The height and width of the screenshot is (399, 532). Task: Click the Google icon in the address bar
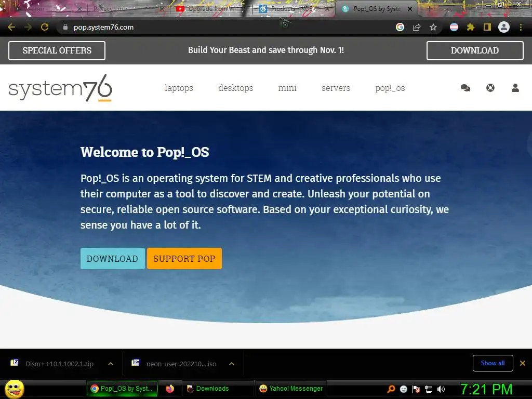[x=400, y=27]
